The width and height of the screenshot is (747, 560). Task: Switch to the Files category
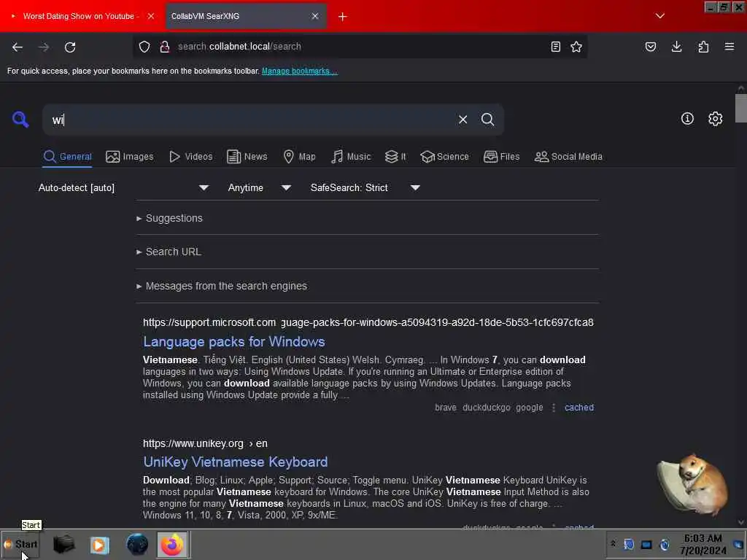click(x=502, y=157)
